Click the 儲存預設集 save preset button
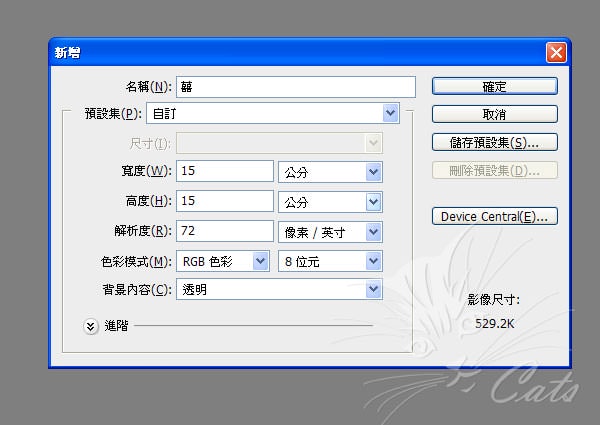600x425 pixels. point(494,143)
